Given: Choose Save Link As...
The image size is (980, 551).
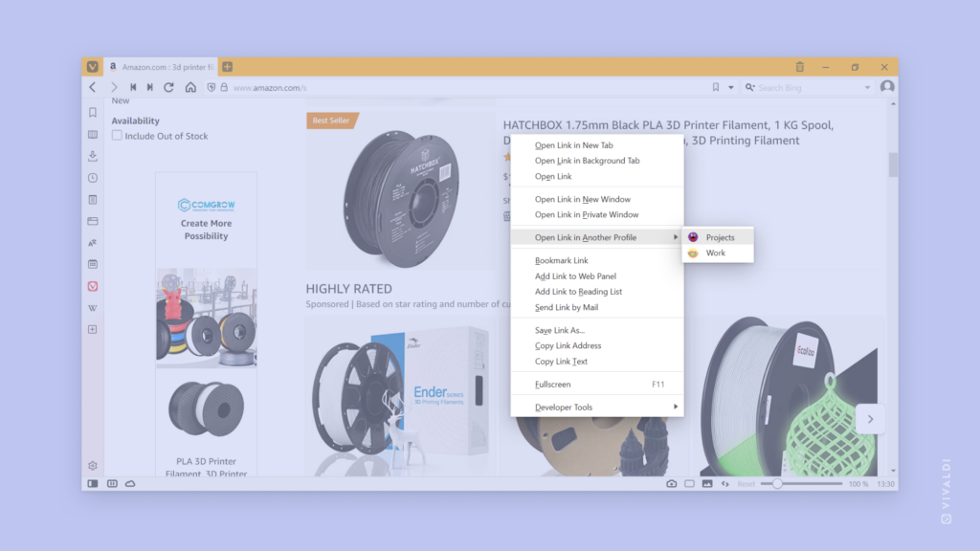Looking at the screenshot, I should click(597, 330).
